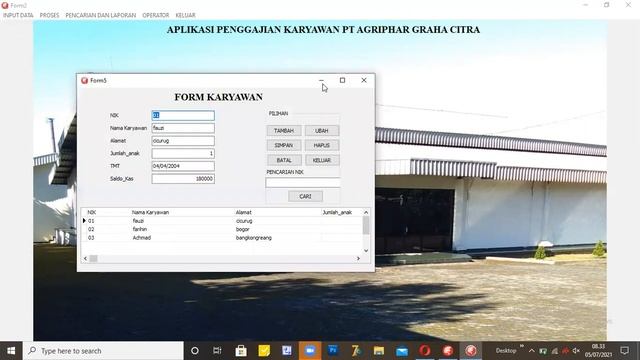Select the grid cell 'Achmad'
Screen dimensions: 640x360
tap(142, 238)
